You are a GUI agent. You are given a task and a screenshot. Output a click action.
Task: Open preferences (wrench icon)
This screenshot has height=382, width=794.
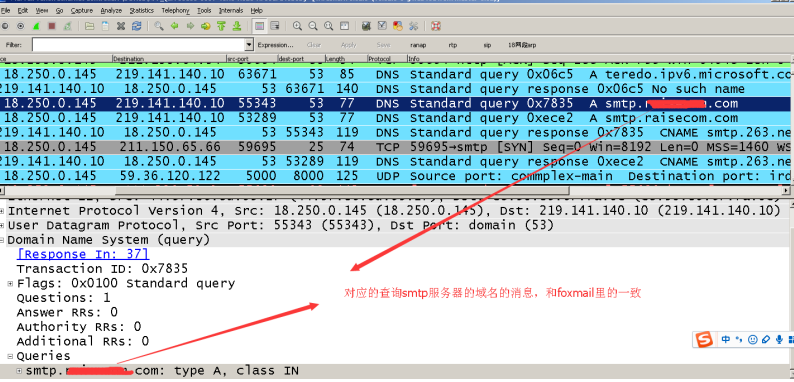point(413,26)
